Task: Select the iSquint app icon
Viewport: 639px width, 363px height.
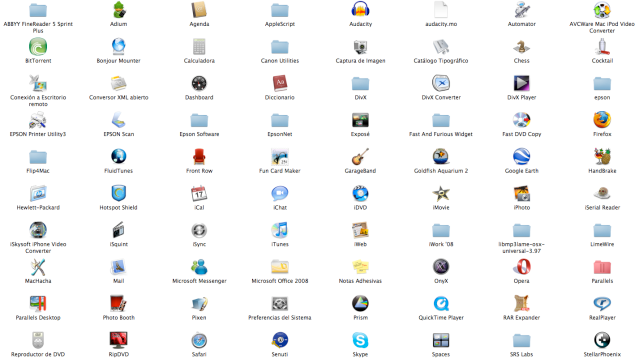Action: click(x=119, y=230)
